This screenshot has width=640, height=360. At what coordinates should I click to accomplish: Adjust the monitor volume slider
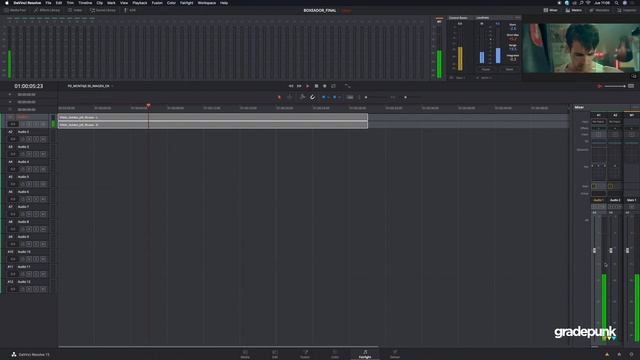pyautogui.click(x=615, y=86)
